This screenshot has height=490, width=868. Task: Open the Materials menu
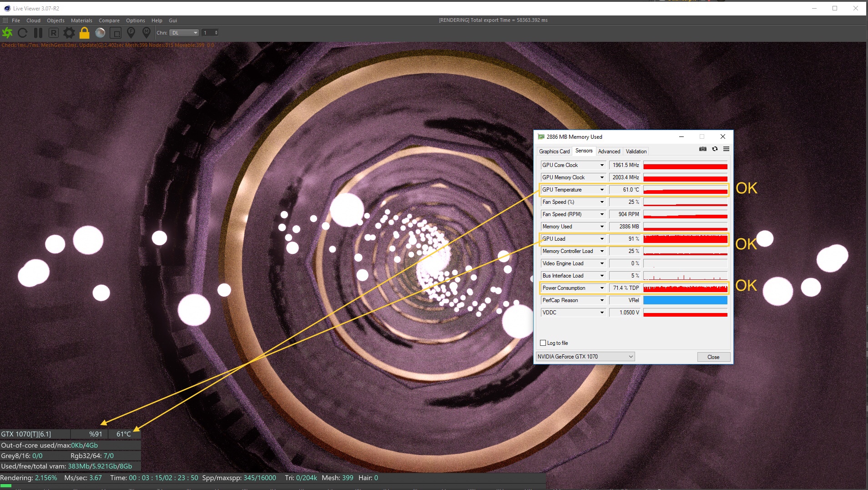coord(81,20)
